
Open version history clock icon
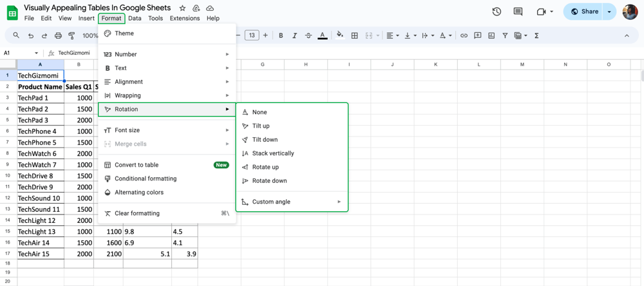tap(497, 12)
